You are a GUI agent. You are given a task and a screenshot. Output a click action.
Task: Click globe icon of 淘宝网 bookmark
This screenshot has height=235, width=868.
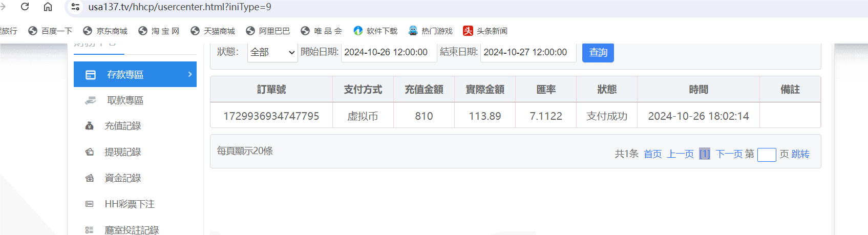(143, 31)
